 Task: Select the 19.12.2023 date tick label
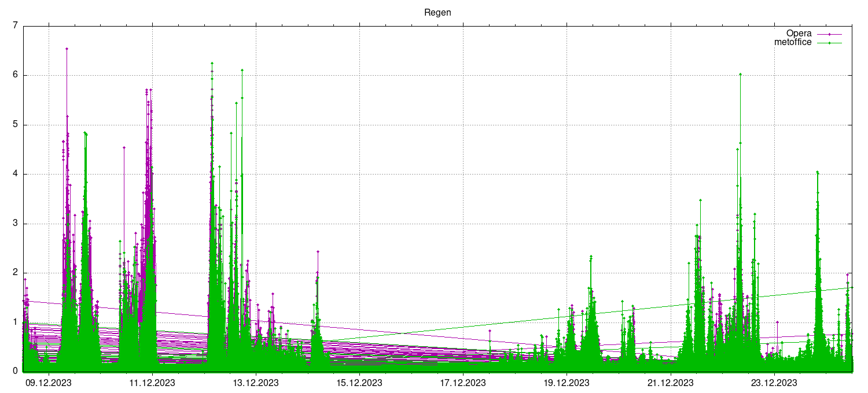567,382
